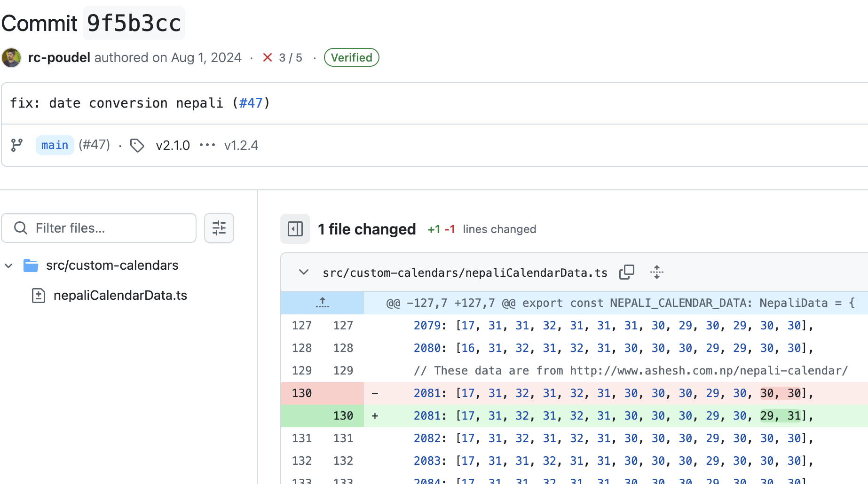Viewport: 868px width, 484px height.
Task: Click the 1 file changed heading
Action: click(367, 229)
